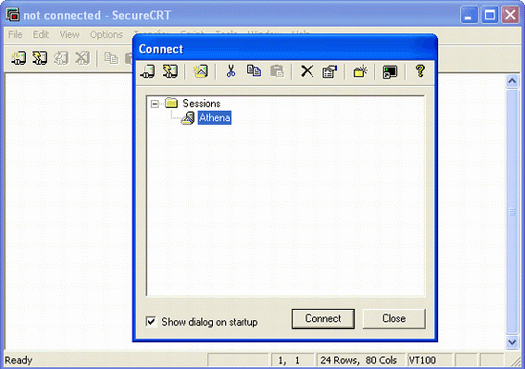Click Copy icon in main window toolbar
525x369 pixels.
point(111,58)
